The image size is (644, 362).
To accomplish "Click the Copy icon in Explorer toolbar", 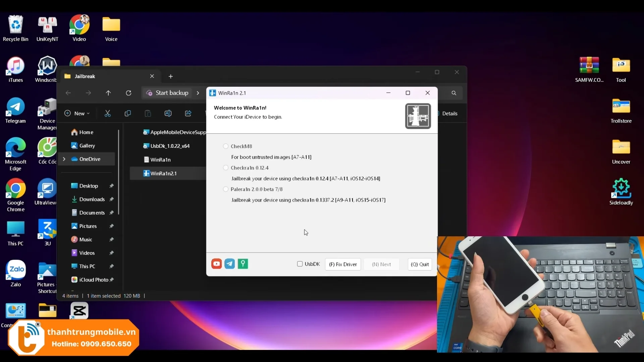I will (x=127, y=113).
